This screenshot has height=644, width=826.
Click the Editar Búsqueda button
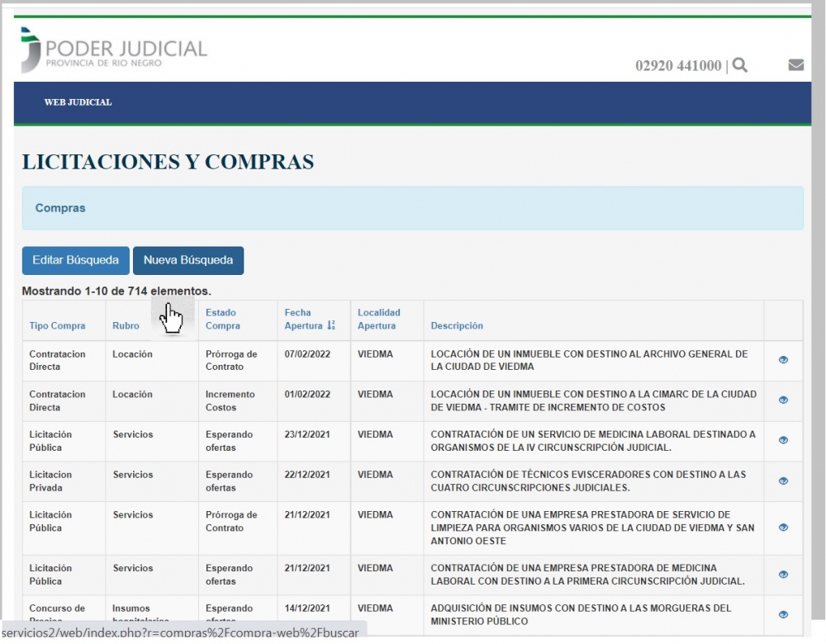[74, 260]
